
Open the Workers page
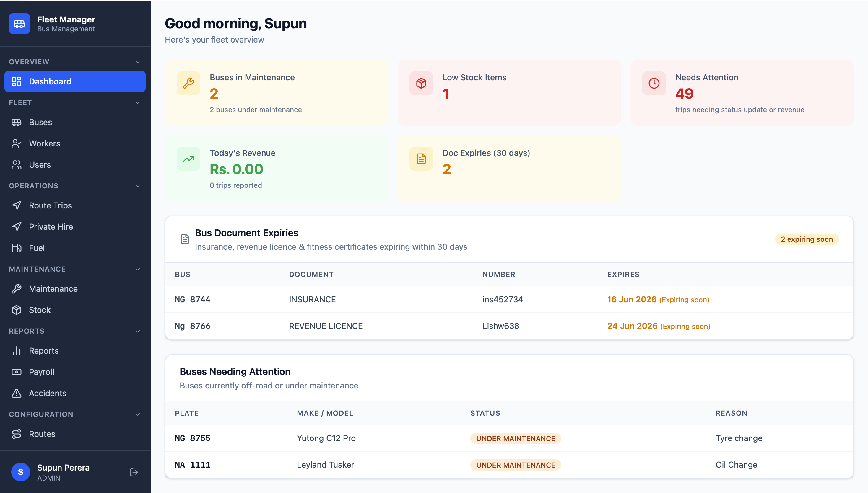coord(75,143)
